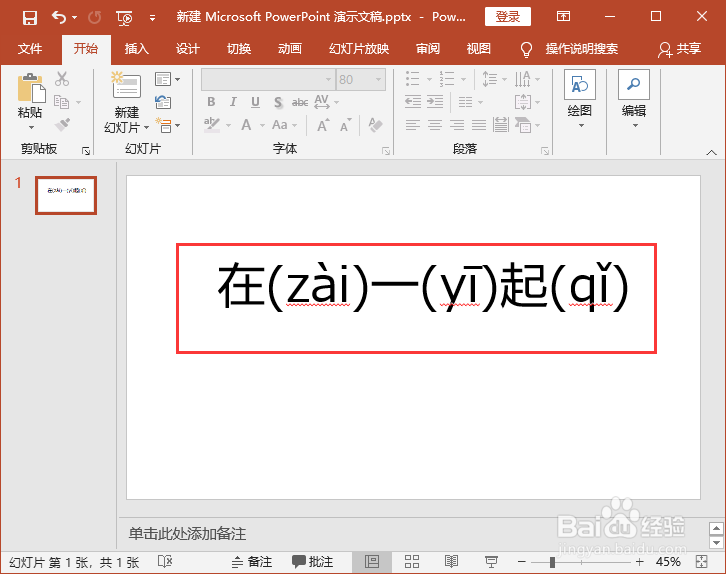
Task: Click the Add or Remove Columns icon
Action: click(x=465, y=101)
